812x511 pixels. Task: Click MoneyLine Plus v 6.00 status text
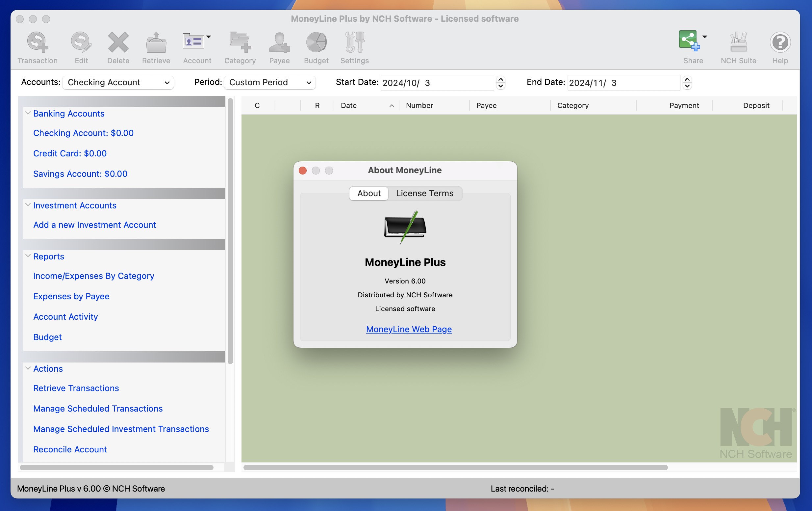click(91, 489)
